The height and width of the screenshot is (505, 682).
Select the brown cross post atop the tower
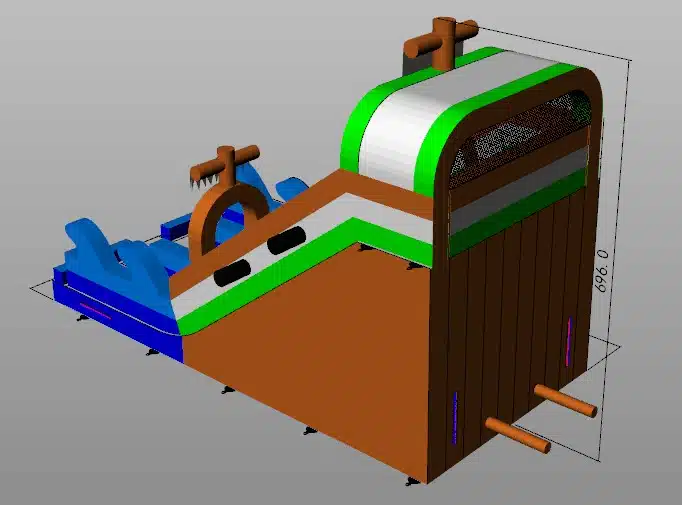coord(441,40)
